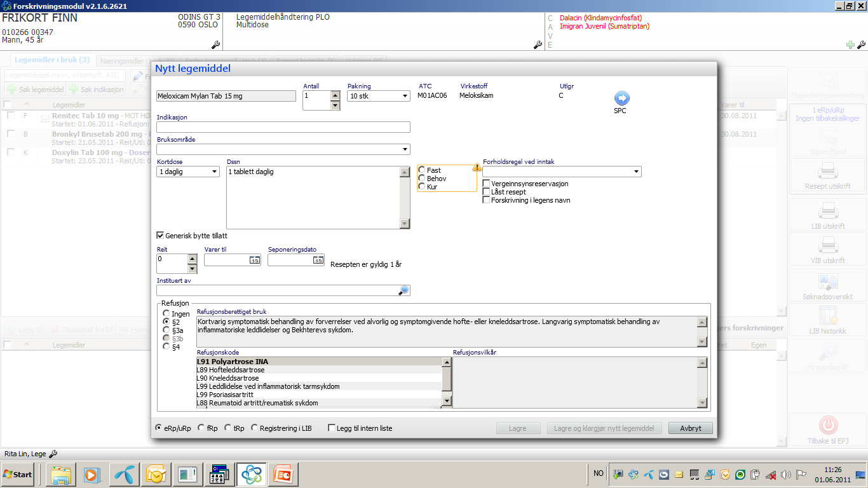
Task: Choose the tRp prescription type
Action: point(227,428)
